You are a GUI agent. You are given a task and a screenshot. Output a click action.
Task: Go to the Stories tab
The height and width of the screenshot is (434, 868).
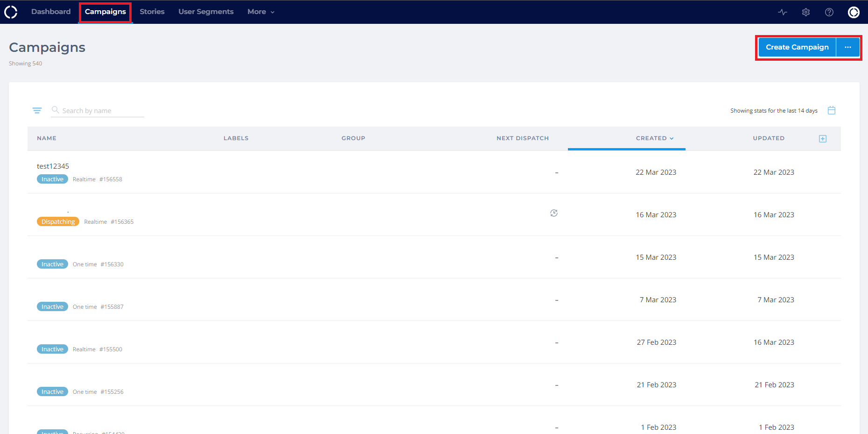tap(152, 12)
